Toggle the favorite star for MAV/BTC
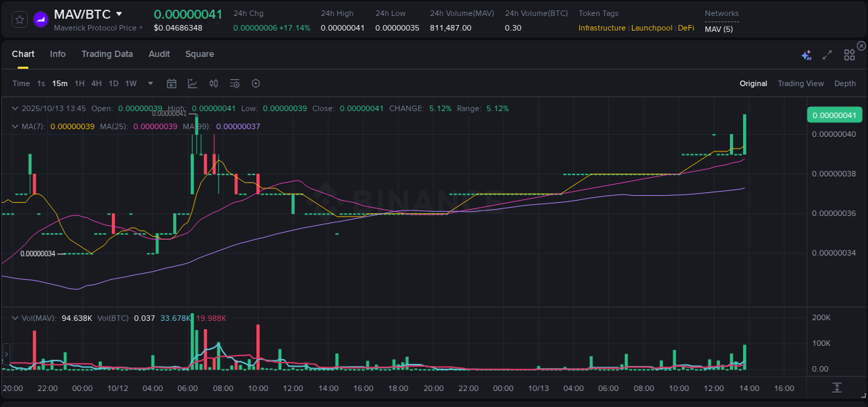This screenshot has height=407, width=868. [x=19, y=19]
